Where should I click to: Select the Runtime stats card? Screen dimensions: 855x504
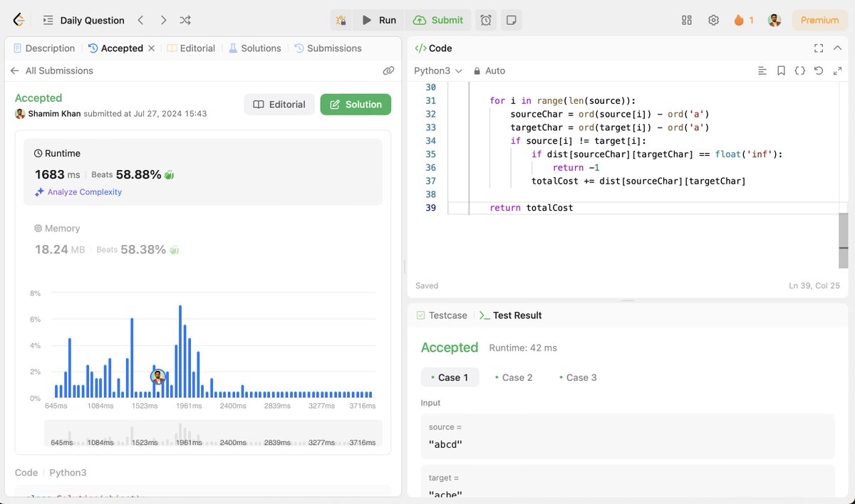[x=203, y=172]
